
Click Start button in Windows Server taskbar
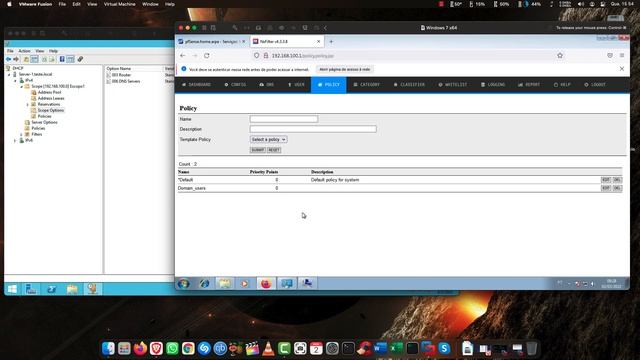coord(12,289)
